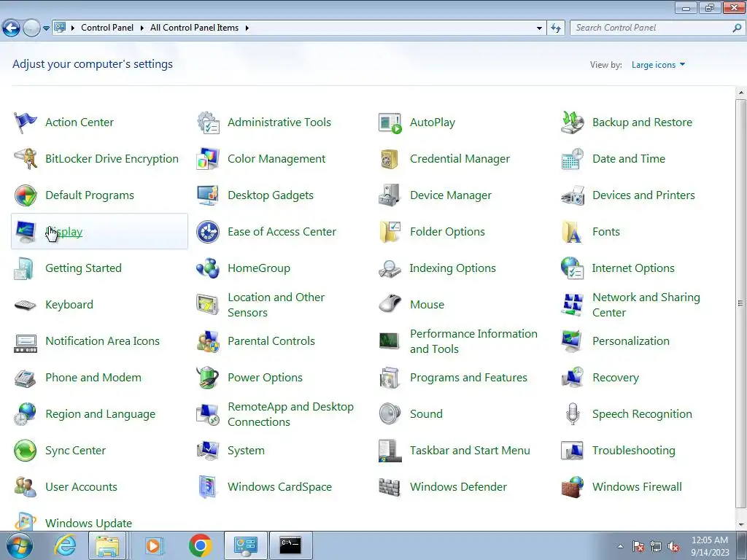The width and height of the screenshot is (747, 560).
Task: Open the HomeGroup spheres icon
Action: point(208,268)
